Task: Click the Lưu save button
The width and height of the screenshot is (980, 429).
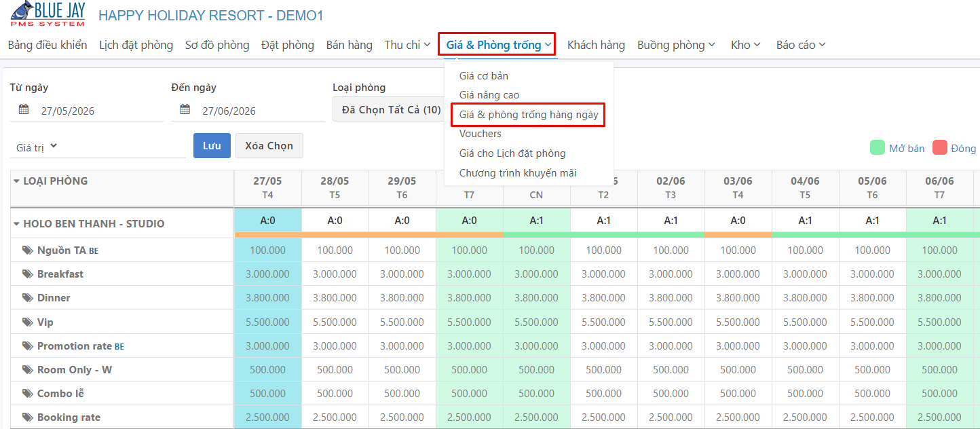Action: 212,146
